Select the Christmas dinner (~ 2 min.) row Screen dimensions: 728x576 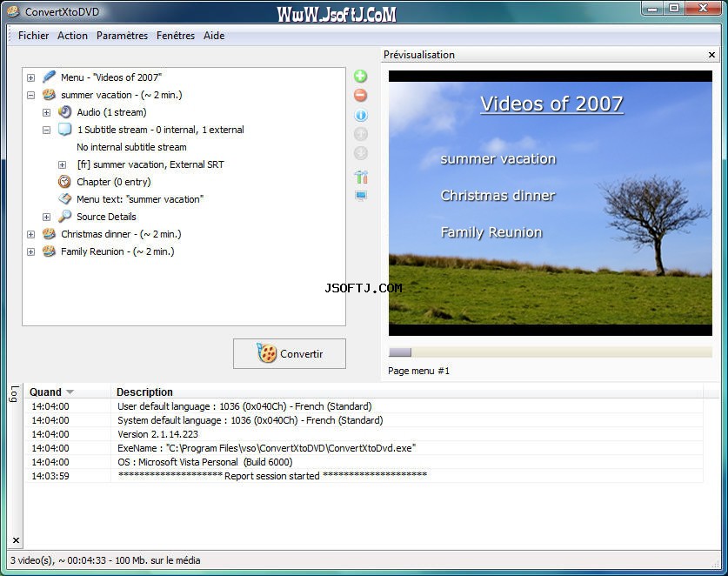pos(121,234)
